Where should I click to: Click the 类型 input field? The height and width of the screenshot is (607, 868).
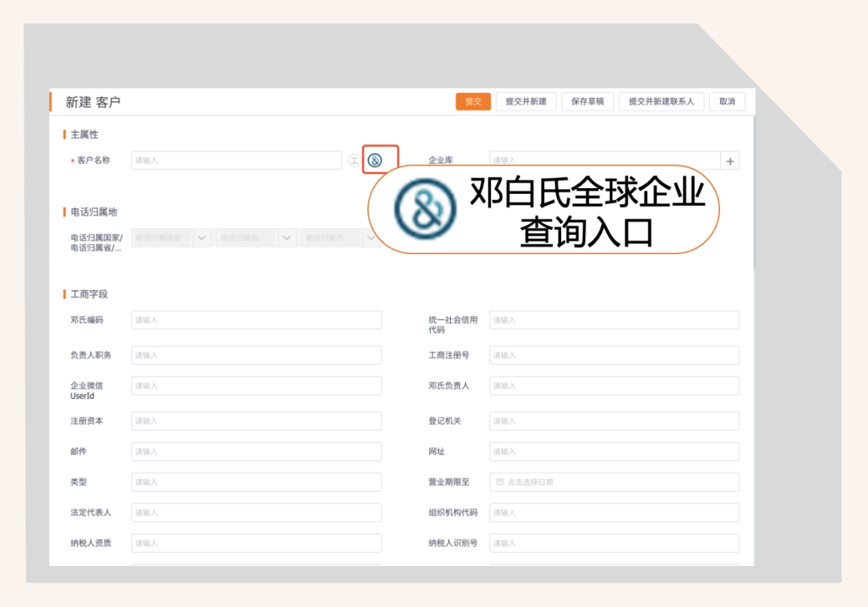(256, 482)
